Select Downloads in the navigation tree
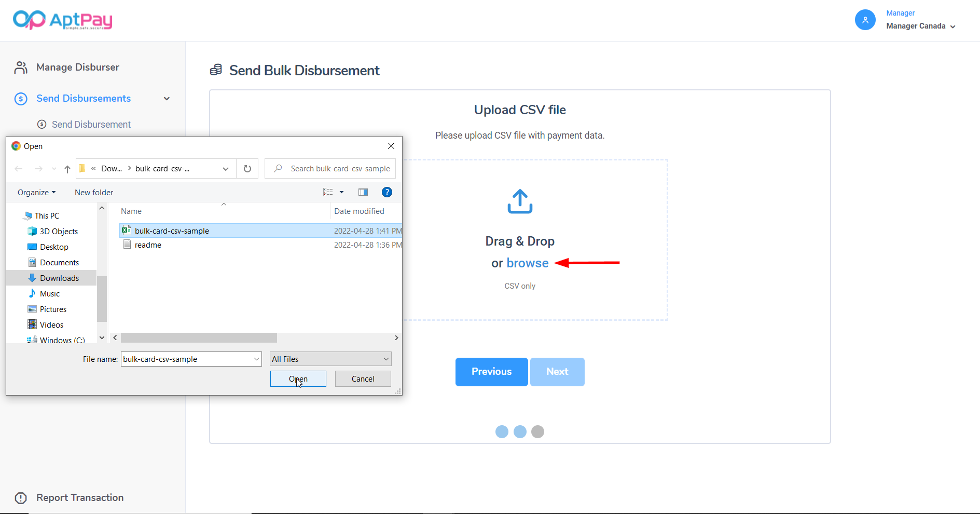Viewport: 980px width, 514px height. coord(59,278)
